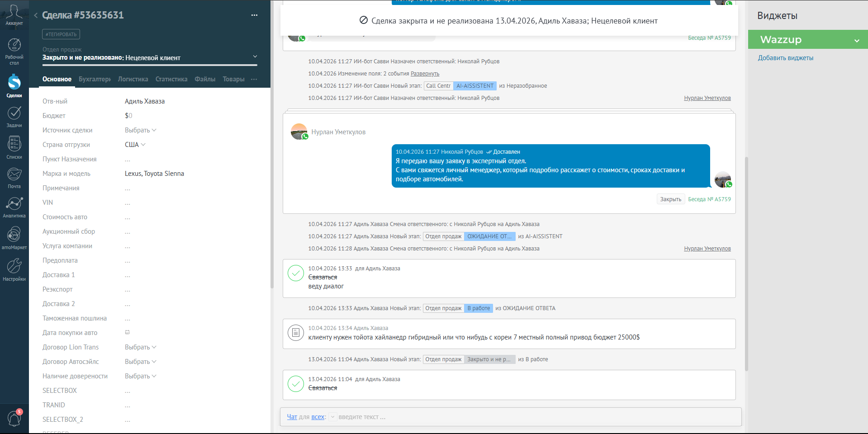Image resolution: width=868 pixels, height=434 pixels.
Task: Click the sender avatar beside the blue message
Action: click(723, 179)
